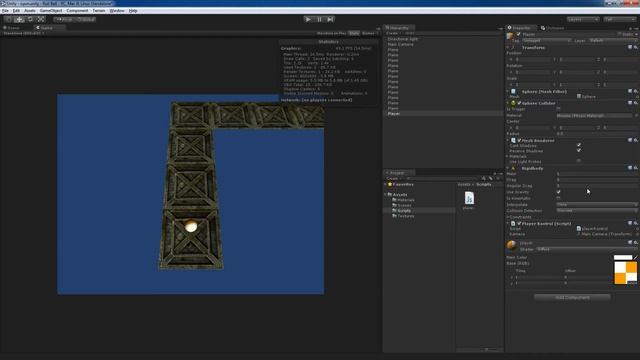This screenshot has height=360, width=640.
Task: Switch to the Occlusion tab
Action: point(553,28)
